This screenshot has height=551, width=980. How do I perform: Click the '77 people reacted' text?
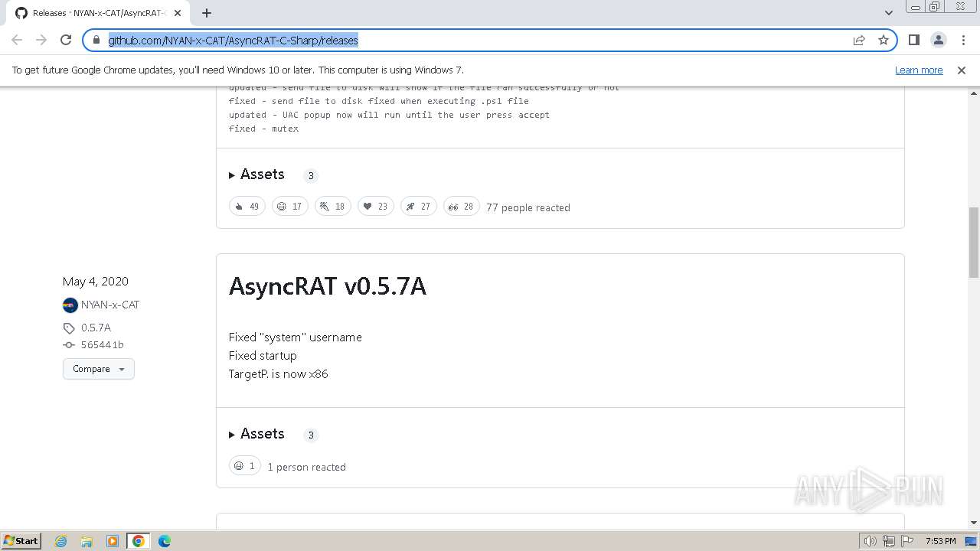pos(528,207)
